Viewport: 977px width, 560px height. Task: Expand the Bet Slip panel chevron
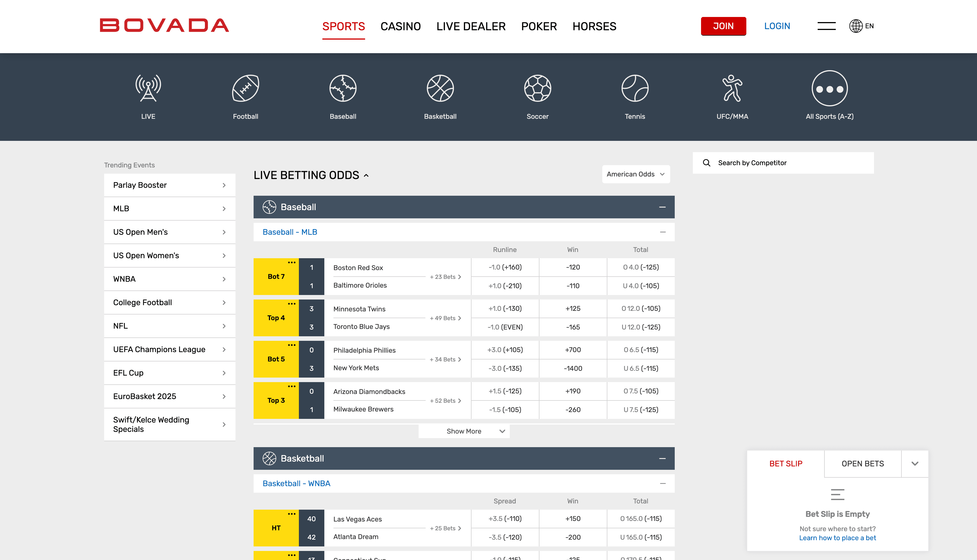pyautogui.click(x=915, y=464)
